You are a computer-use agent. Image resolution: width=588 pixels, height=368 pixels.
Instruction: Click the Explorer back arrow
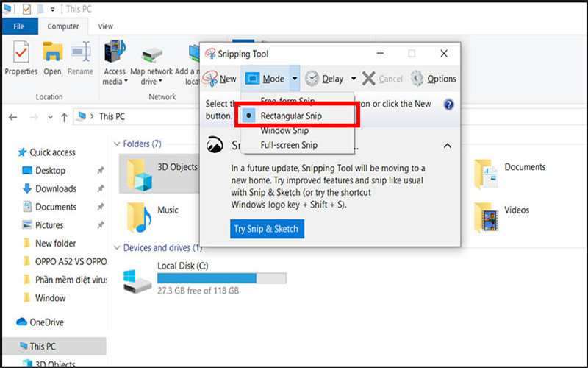pos(13,117)
